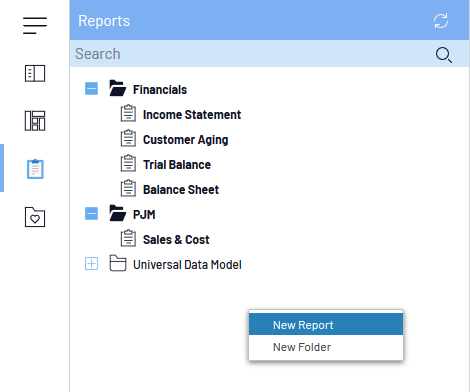Click the Financials open folder icon

click(118, 88)
